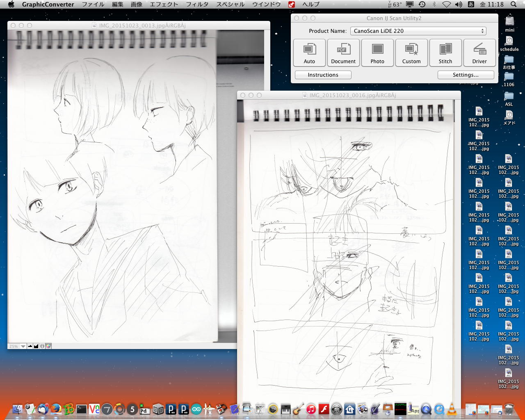
Task: Open the ヘルプ menu
Action: point(311,5)
